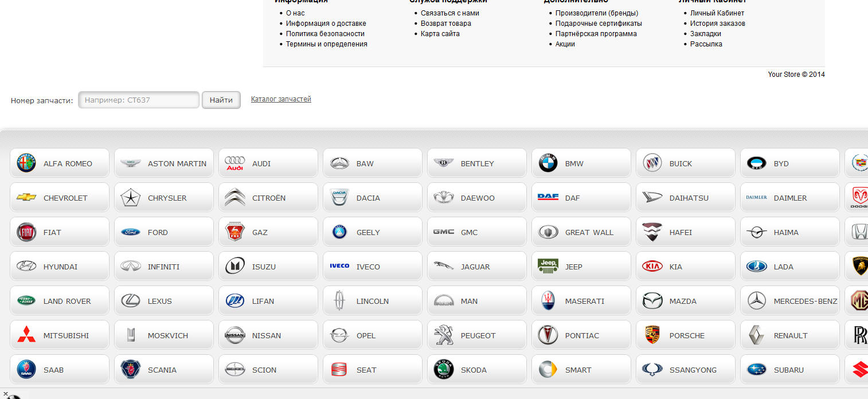Click the Porsche crest logo

click(652, 335)
